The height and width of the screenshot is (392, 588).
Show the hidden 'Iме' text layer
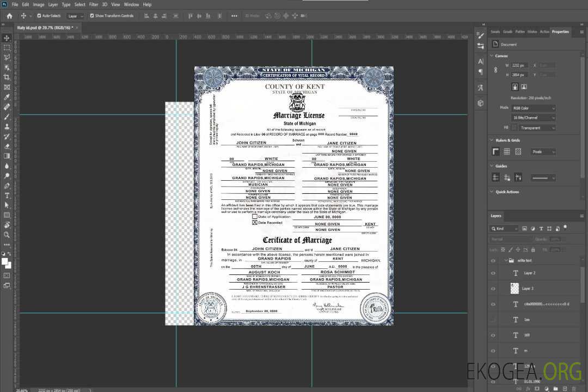click(493, 320)
